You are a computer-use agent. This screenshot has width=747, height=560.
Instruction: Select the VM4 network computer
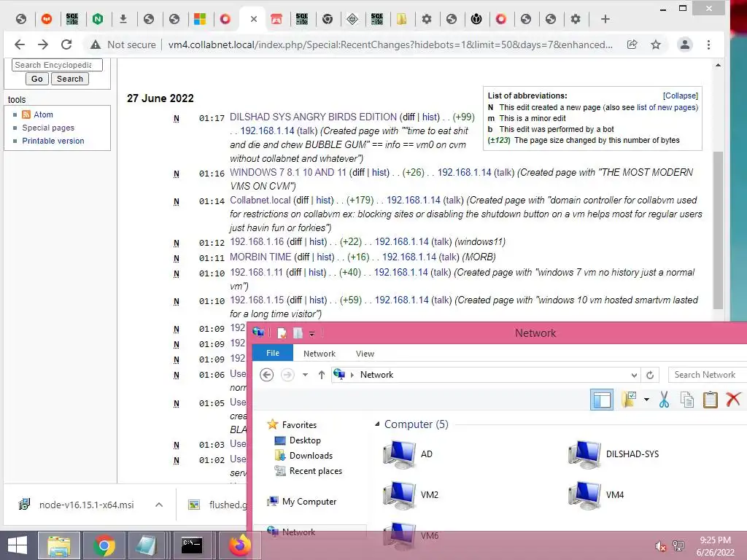pyautogui.click(x=596, y=495)
